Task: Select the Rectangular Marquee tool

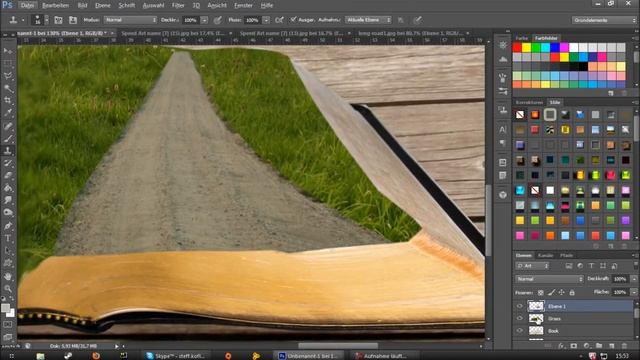Action: tap(8, 63)
